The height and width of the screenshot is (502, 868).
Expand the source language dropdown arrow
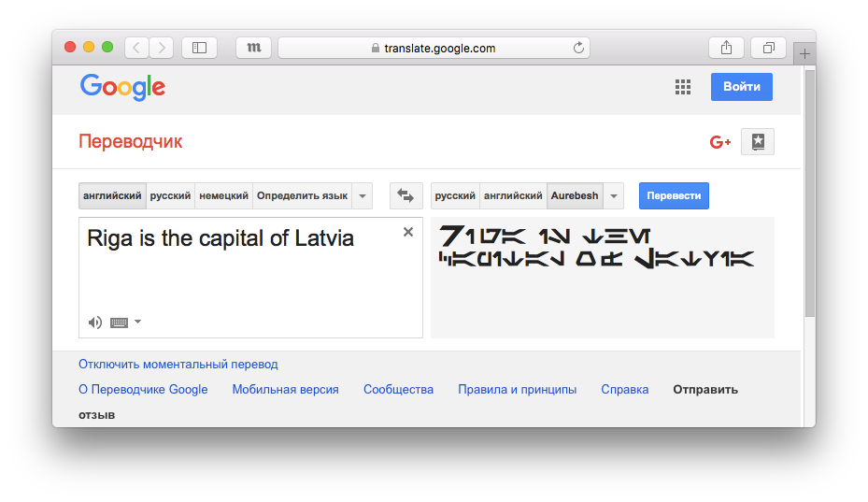[x=363, y=196]
